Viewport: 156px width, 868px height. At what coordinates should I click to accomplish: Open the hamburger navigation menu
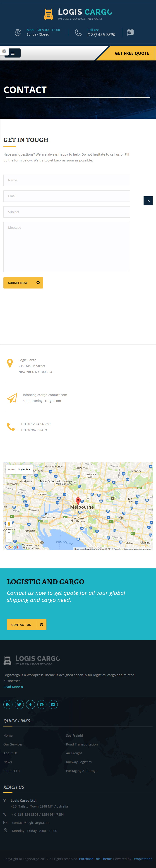12,53
